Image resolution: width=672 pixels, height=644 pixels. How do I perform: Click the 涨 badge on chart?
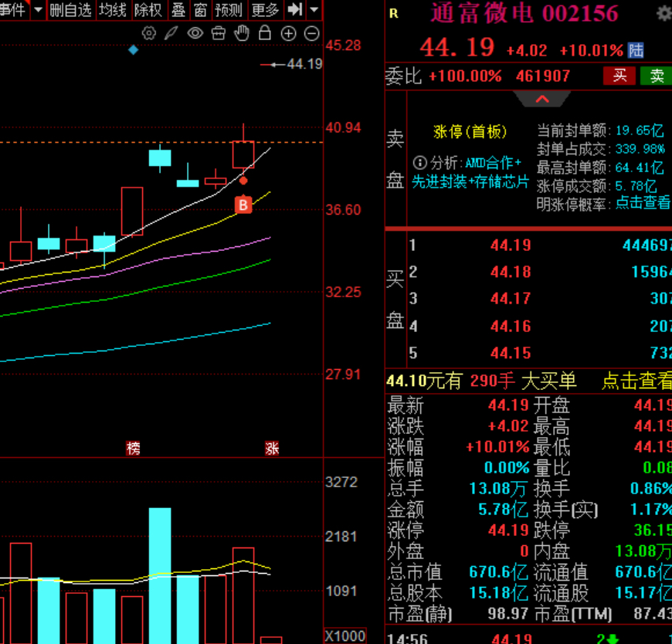click(x=272, y=448)
